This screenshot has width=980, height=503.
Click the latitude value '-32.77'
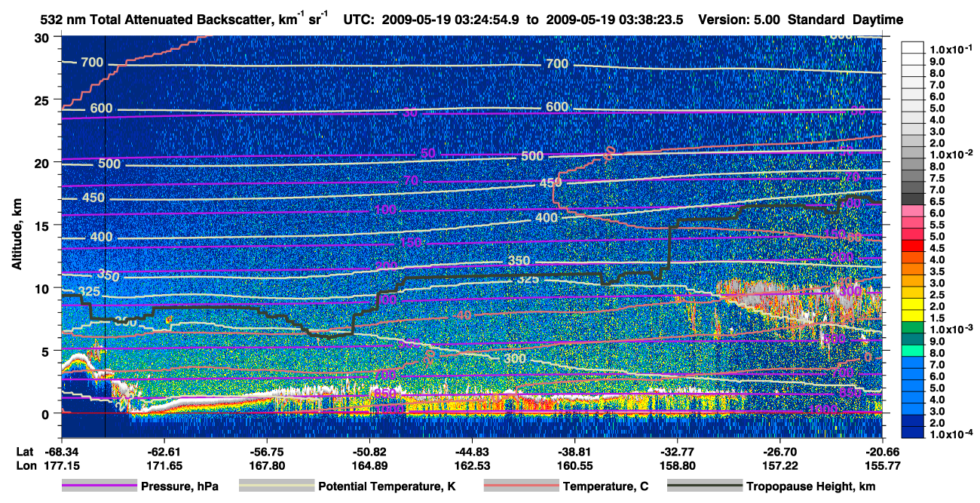point(678,451)
